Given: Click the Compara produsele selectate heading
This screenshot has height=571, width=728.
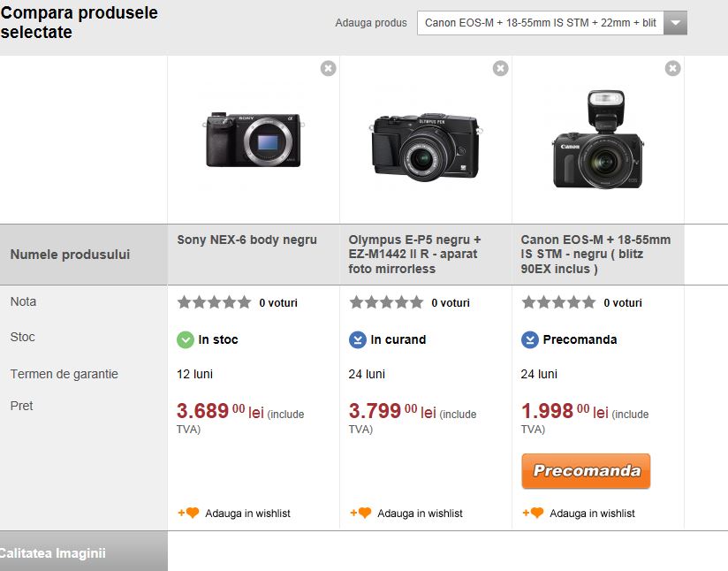Looking at the screenshot, I should click(x=79, y=22).
